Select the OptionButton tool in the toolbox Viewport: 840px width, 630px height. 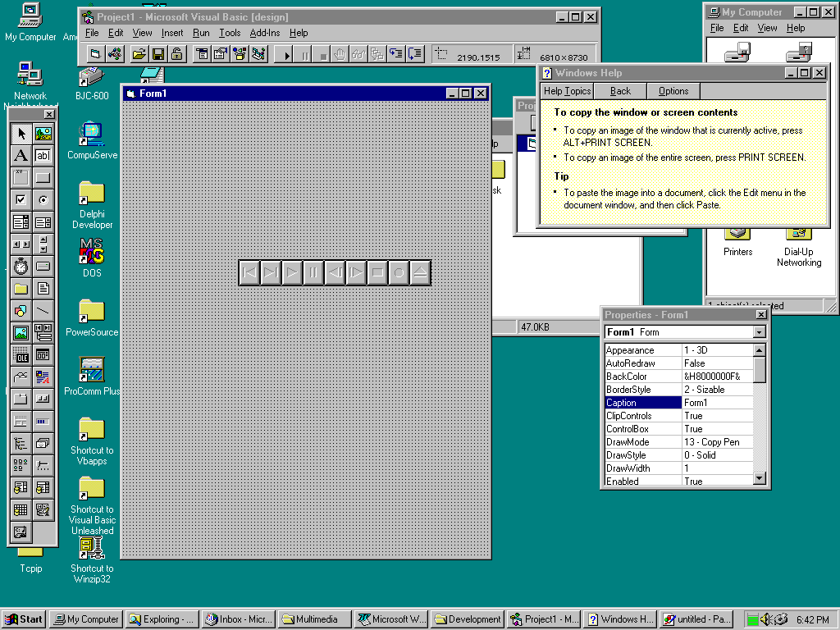[43, 200]
